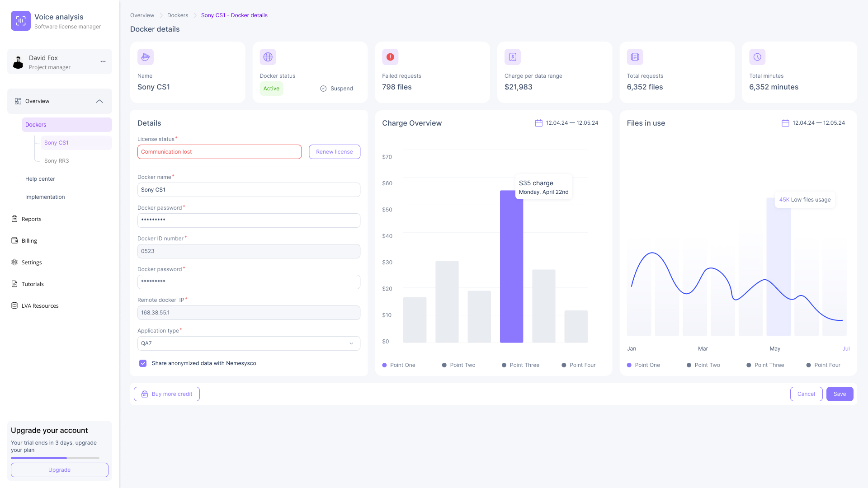Click the Buy more credit button

click(167, 394)
